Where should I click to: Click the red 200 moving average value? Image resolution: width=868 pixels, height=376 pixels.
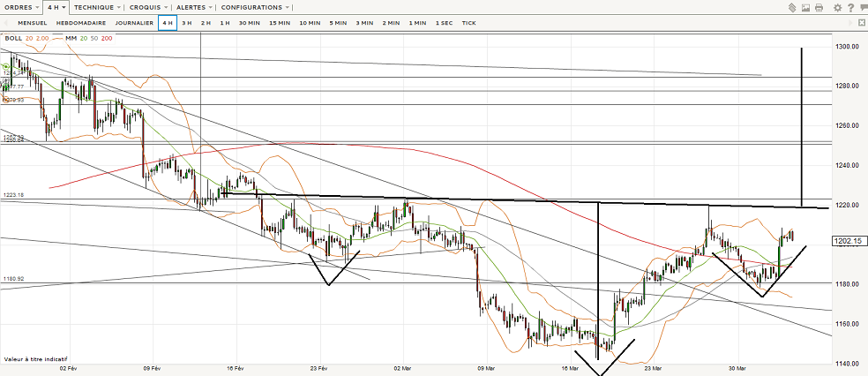coord(107,38)
